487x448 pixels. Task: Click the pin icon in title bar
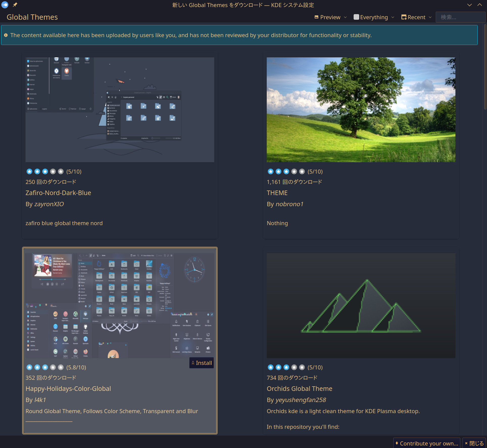[x=15, y=5]
